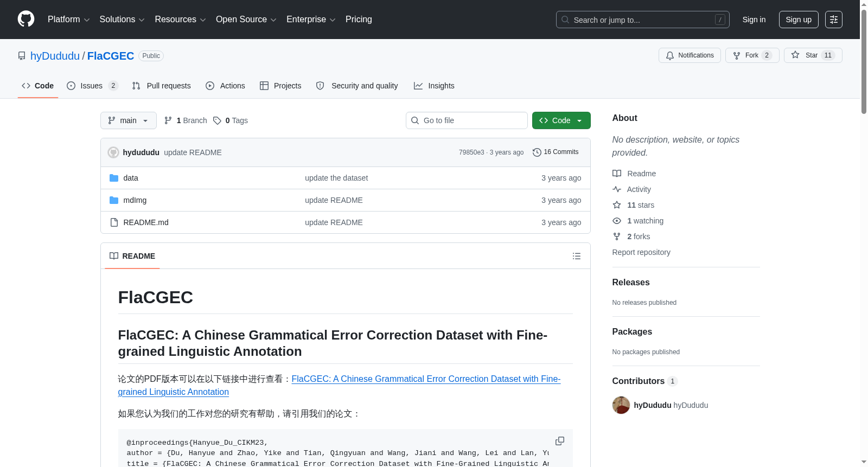Screen dimensions: 868x467
Task: Copy the citation code block
Action: (560, 441)
